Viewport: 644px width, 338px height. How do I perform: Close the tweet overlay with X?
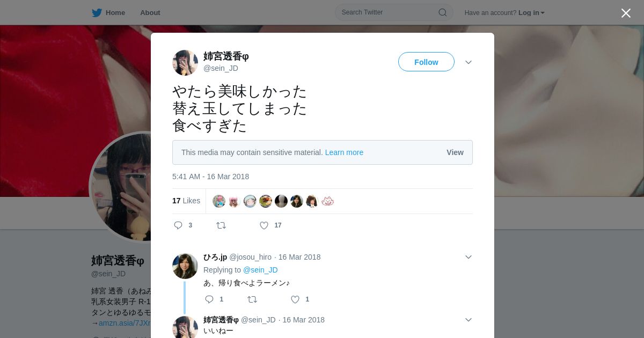(626, 13)
